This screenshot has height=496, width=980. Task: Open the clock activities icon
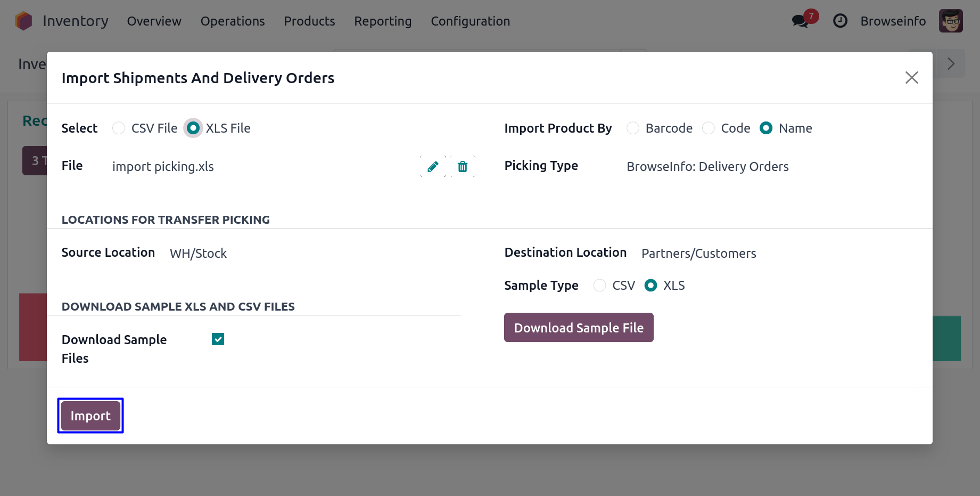click(840, 21)
